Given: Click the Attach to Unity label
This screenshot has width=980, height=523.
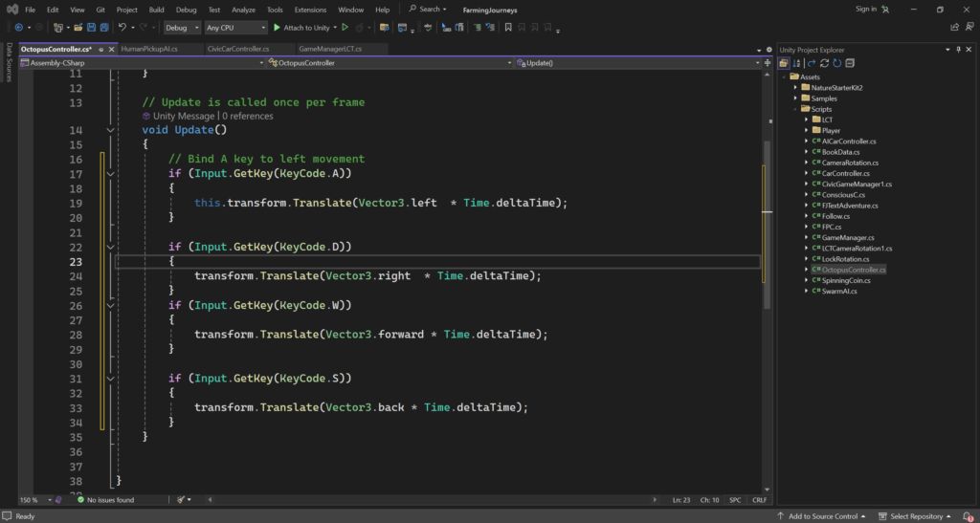Looking at the screenshot, I should tap(306, 28).
